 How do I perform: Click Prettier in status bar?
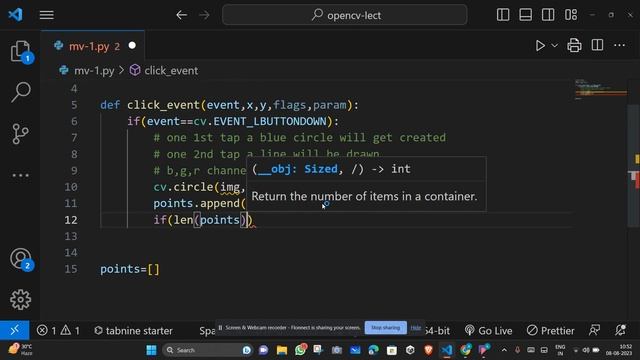(550, 331)
